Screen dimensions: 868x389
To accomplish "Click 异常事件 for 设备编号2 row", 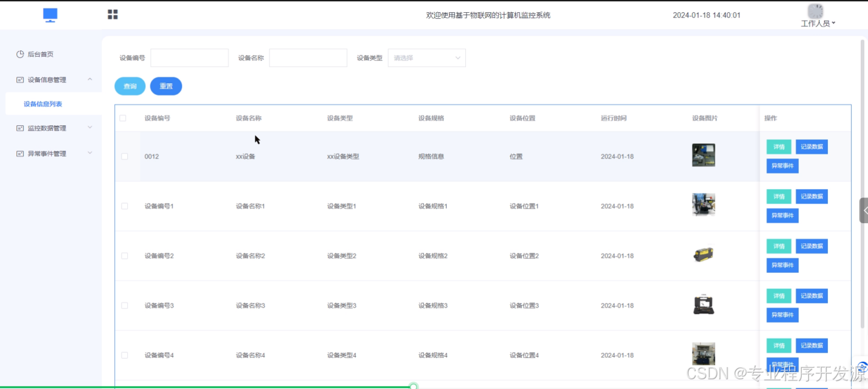I will (782, 266).
